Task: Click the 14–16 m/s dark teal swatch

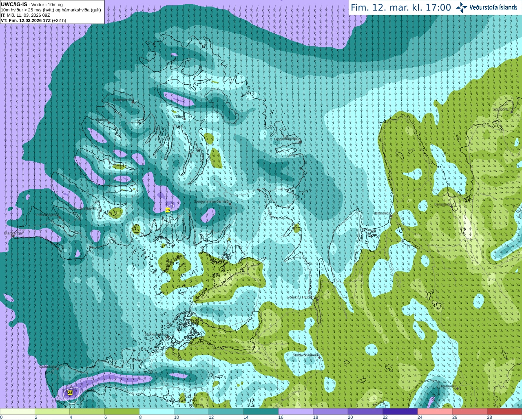Action: coord(261,411)
